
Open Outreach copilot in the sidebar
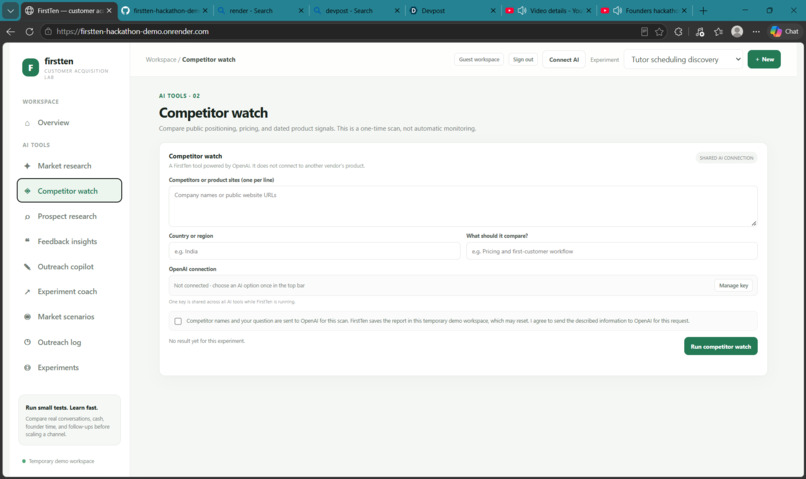point(69,267)
